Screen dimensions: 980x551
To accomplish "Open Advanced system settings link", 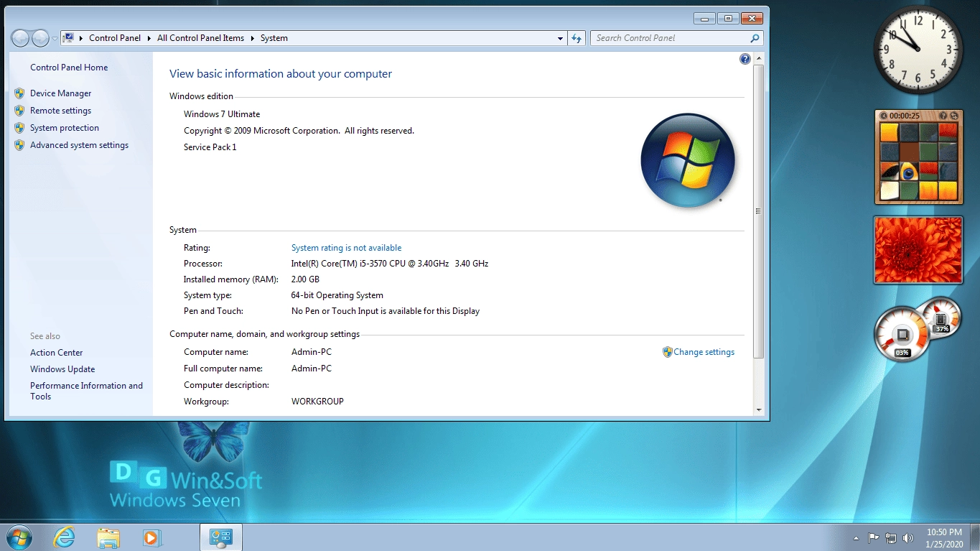I will 79,145.
